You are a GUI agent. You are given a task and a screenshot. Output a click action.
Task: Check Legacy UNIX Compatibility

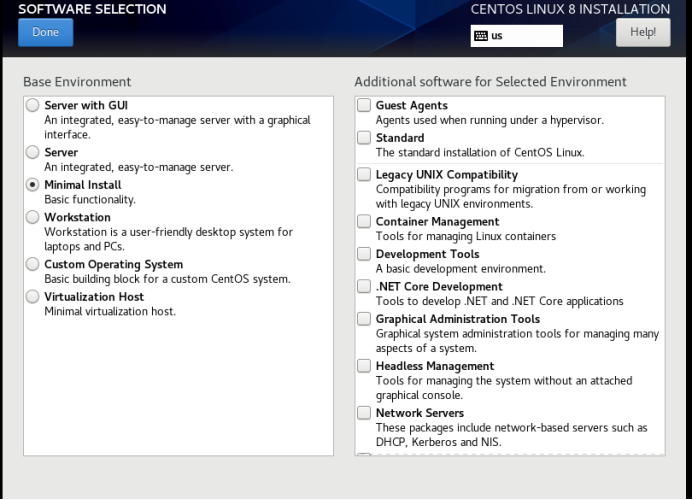tap(364, 174)
